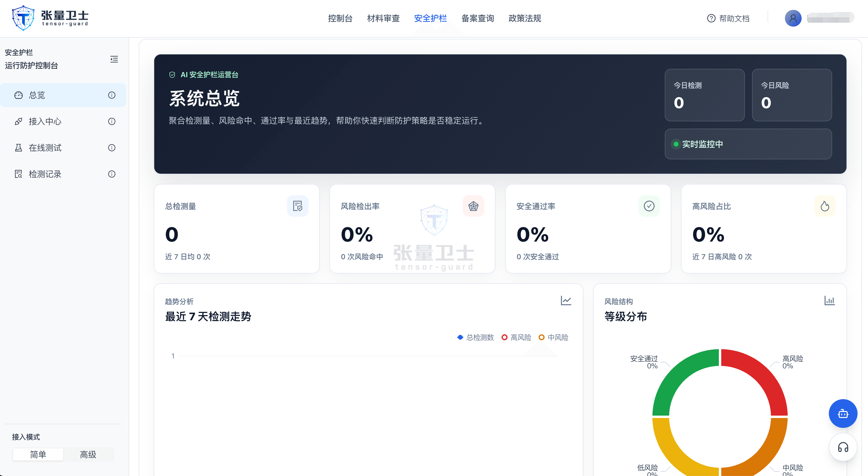This screenshot has width=868, height=476.
Task: Click the info icon beside 接入中心
Action: click(x=111, y=121)
